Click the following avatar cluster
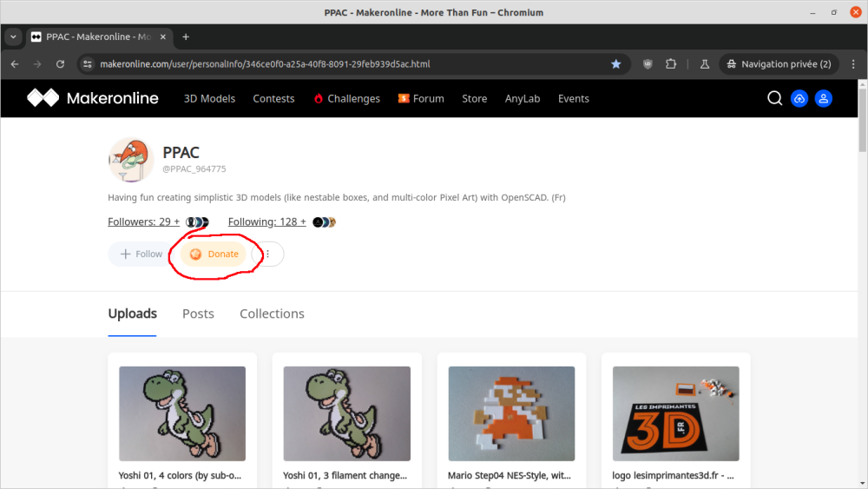This screenshot has width=868, height=489. [325, 222]
